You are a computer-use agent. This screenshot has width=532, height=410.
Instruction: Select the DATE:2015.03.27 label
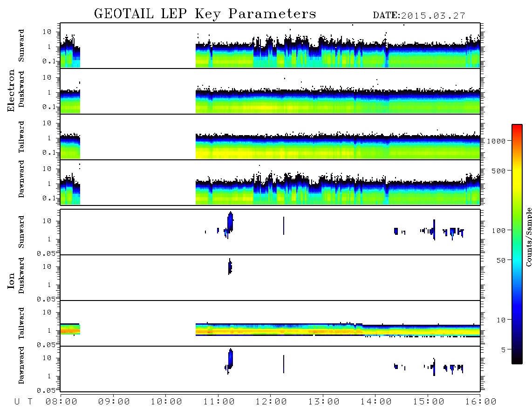(x=419, y=16)
